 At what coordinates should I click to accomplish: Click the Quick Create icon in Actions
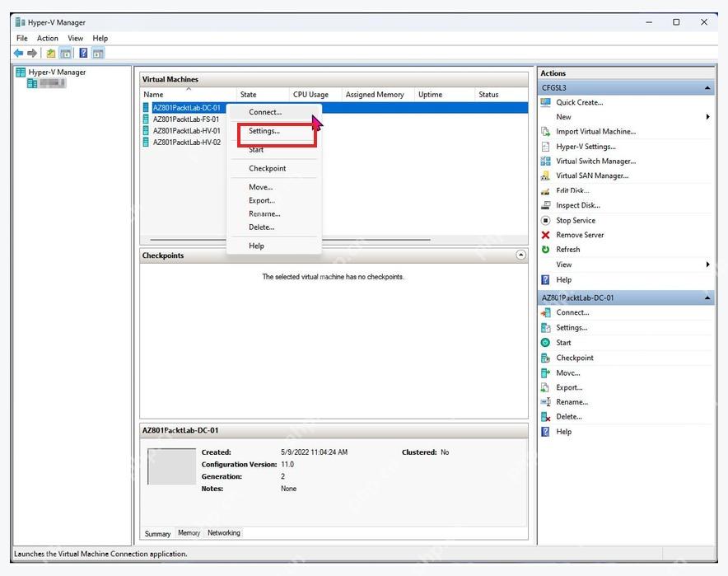(x=545, y=102)
